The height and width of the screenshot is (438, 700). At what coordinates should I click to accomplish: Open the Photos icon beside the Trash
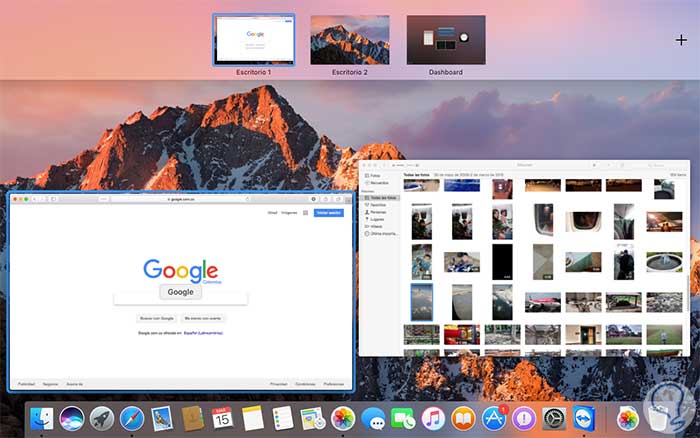[628, 419]
